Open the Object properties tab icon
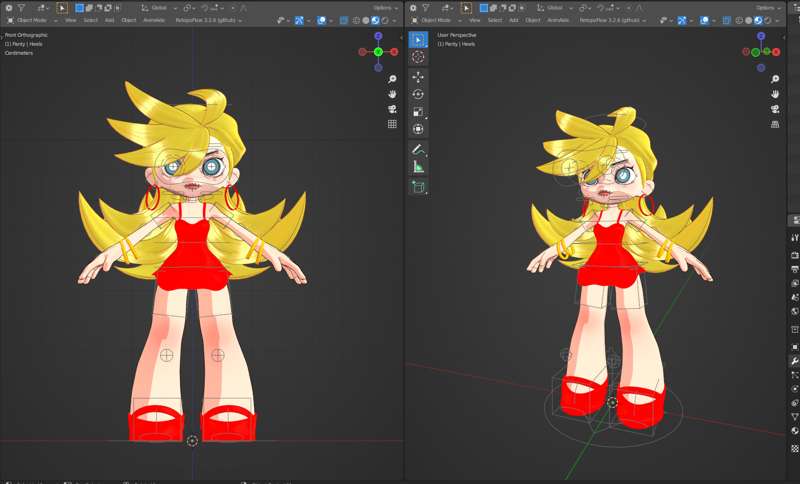 click(x=794, y=347)
